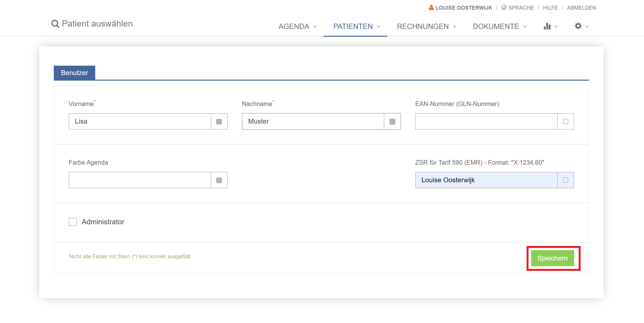
Task: Expand the chevron next to statistics icon
Action: (x=556, y=27)
